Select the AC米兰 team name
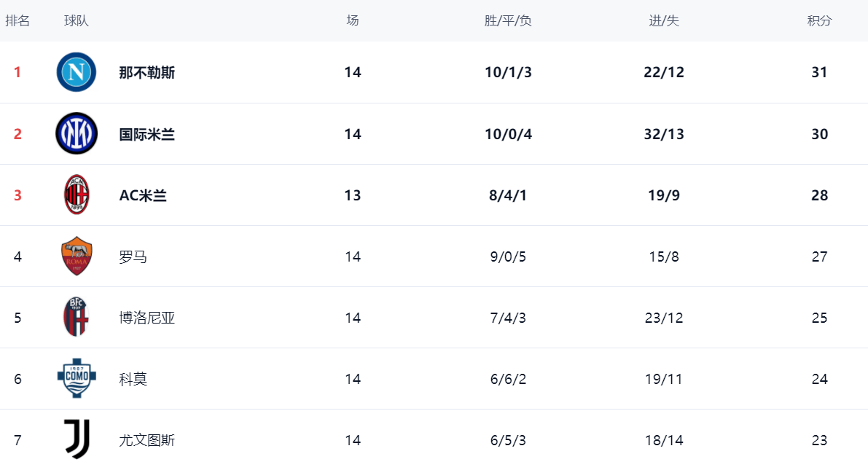Viewport: 868px width, 470px height. point(143,195)
